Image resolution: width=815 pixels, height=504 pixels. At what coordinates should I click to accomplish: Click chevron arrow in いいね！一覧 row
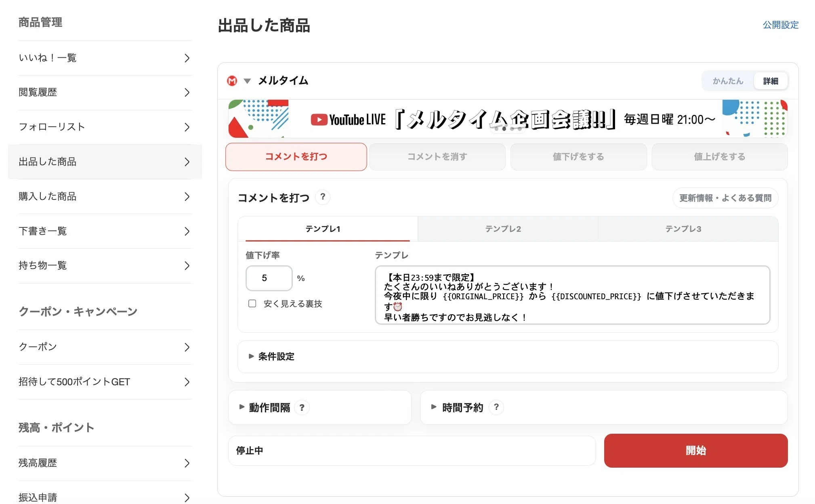click(x=187, y=58)
